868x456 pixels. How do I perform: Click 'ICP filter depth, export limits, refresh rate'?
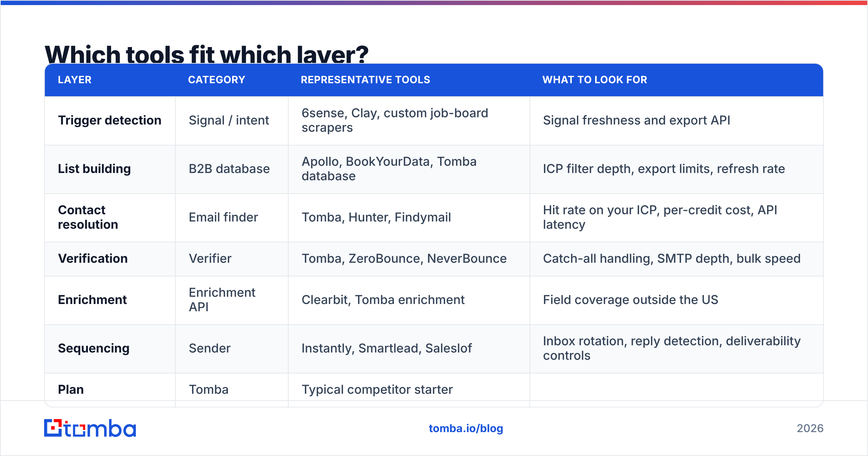[664, 169]
